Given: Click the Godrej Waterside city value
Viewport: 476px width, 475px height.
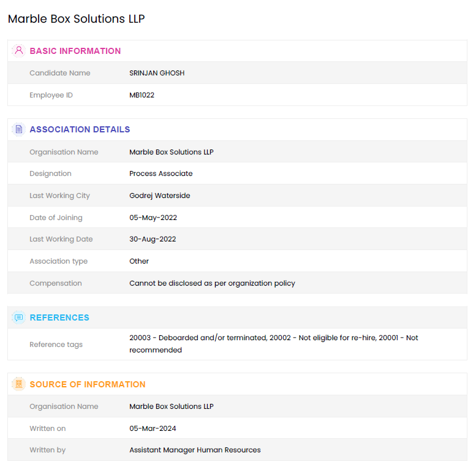Looking at the screenshot, I should click(x=160, y=196).
